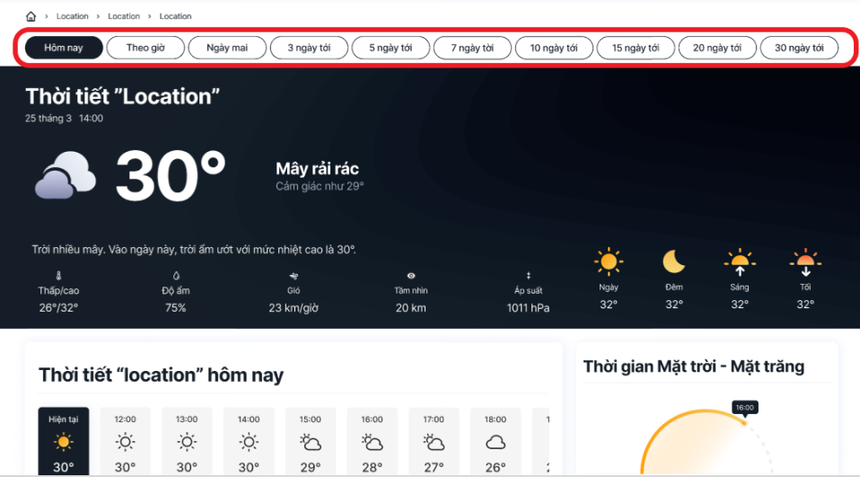This screenshot has height=477, width=860.
Task: Click Thời gian Mặt trời - Mặt trăng heading
Action: pos(694,366)
